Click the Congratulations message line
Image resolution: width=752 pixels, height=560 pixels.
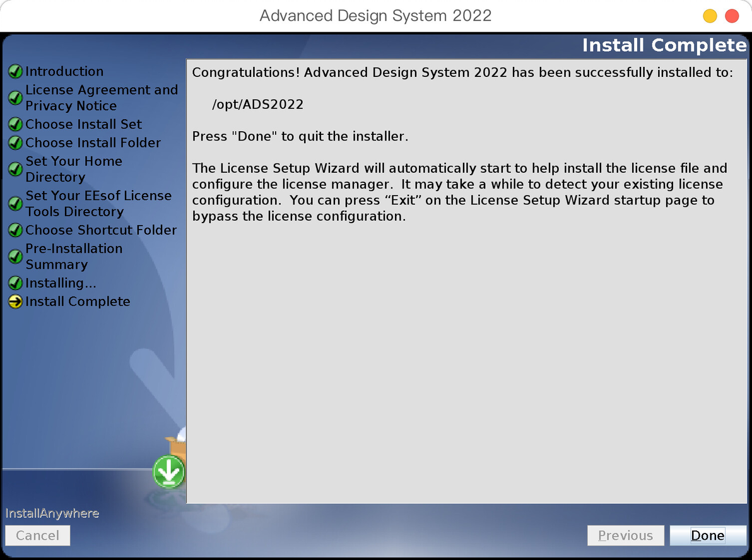coord(462,73)
